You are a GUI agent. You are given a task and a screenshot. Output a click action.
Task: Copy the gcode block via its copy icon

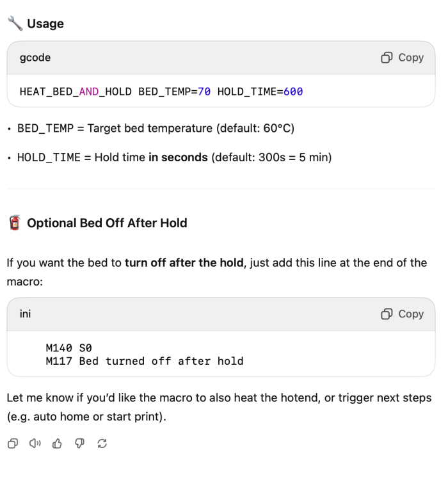(387, 58)
